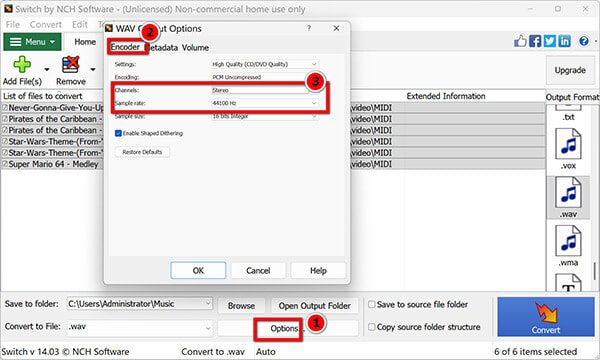Close the WAV Output Options dialog
This screenshot has height=360, width=600.
coord(336,28)
